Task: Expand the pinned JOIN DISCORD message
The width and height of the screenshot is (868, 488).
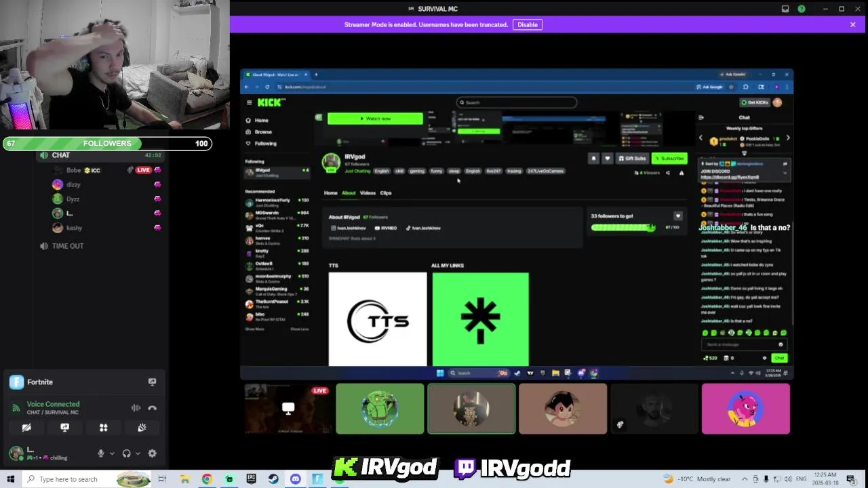Action: click(785, 174)
